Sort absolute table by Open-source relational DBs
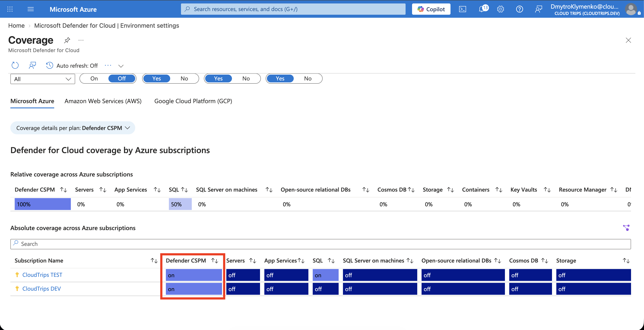The height and width of the screenshot is (330, 644). coord(498,261)
